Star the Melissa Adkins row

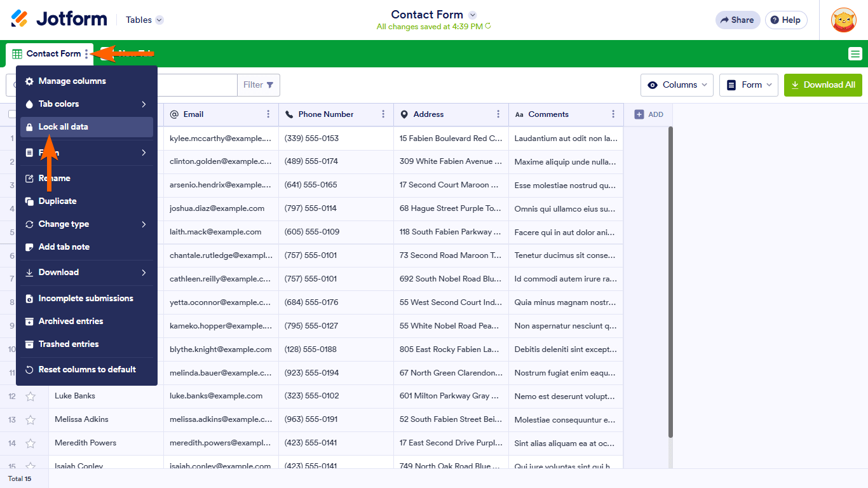pos(31,420)
